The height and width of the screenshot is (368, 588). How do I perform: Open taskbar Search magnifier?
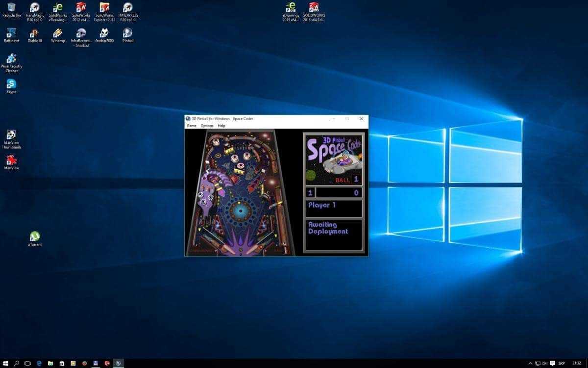tap(17, 363)
